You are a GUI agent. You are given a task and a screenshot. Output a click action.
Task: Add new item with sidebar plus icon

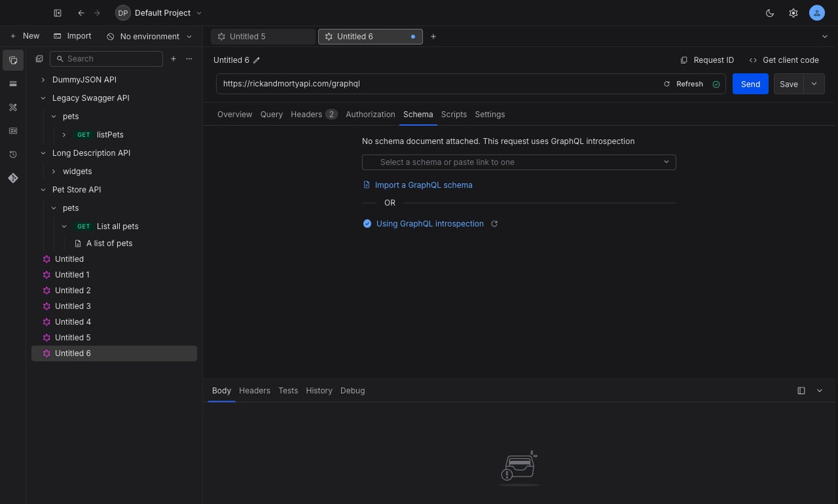tap(173, 59)
